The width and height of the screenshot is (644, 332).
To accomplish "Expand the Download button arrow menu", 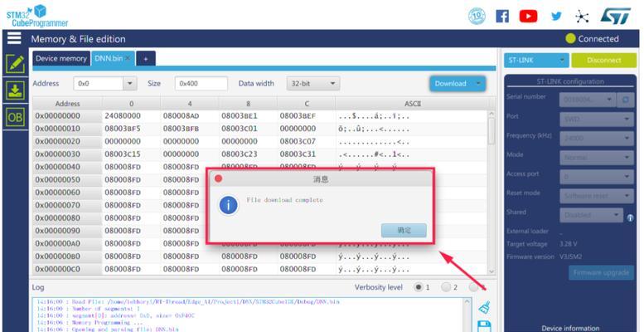I will tap(478, 84).
